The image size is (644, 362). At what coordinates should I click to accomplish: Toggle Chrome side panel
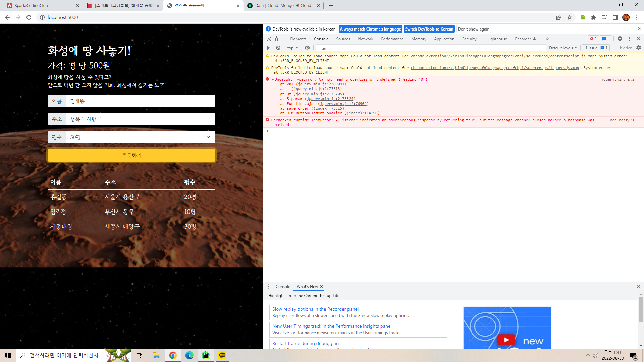(x=615, y=17)
